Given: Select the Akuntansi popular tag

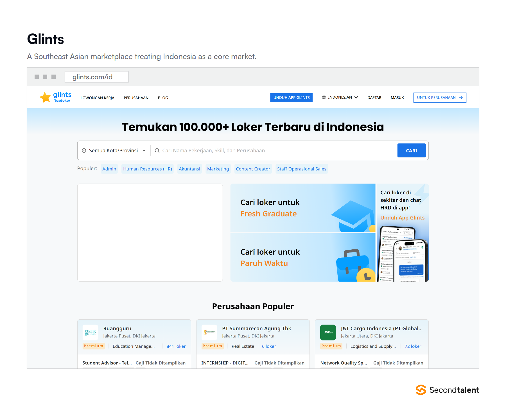Looking at the screenshot, I should [x=189, y=169].
